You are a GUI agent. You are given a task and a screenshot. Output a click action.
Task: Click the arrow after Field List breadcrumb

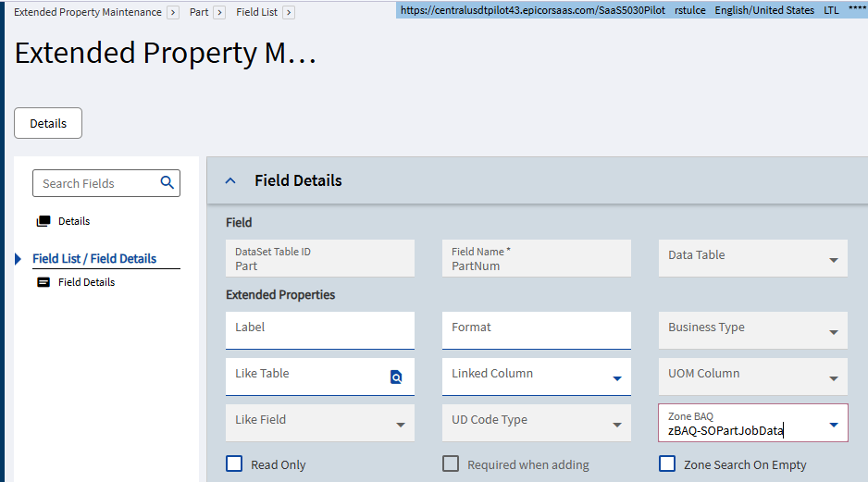point(289,13)
